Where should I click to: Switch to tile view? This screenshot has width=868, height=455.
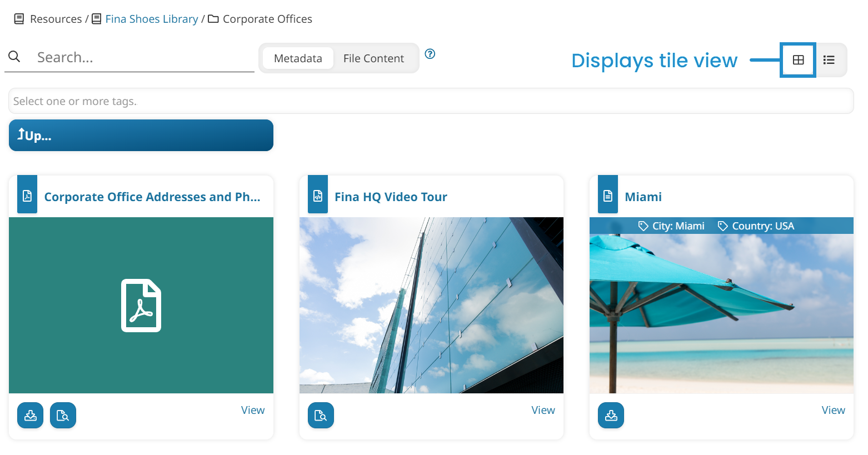798,60
